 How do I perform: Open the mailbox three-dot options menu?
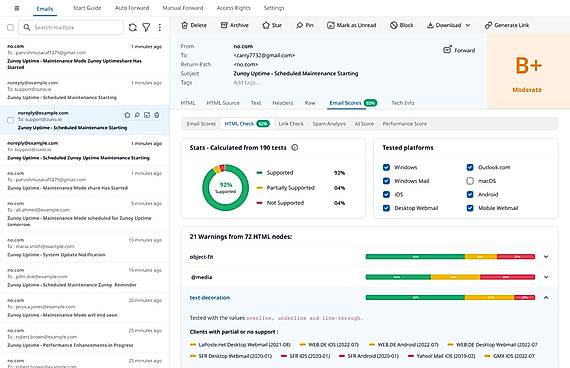coord(160,27)
